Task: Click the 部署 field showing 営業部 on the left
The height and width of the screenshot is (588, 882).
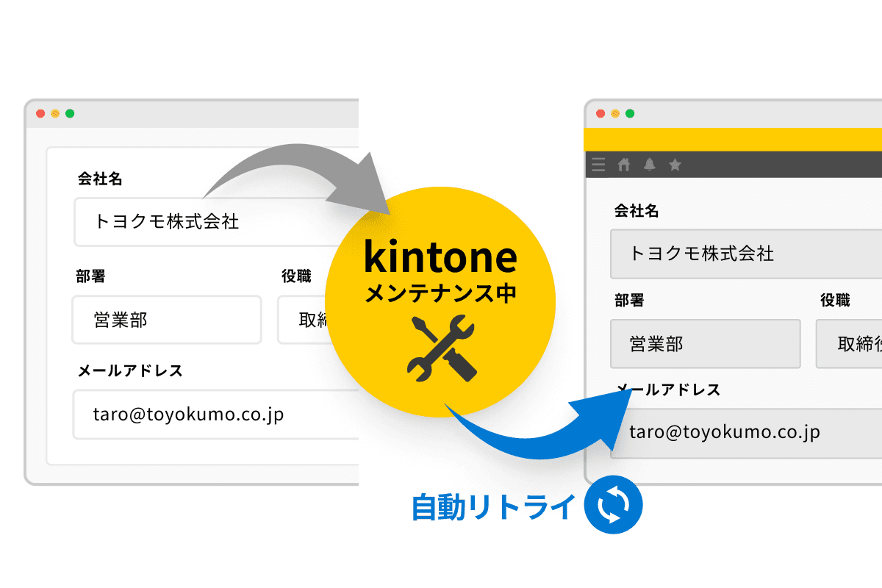Action: click(166, 320)
